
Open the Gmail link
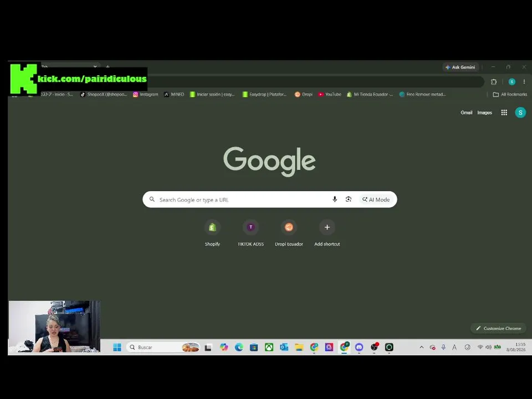pyautogui.click(x=466, y=112)
